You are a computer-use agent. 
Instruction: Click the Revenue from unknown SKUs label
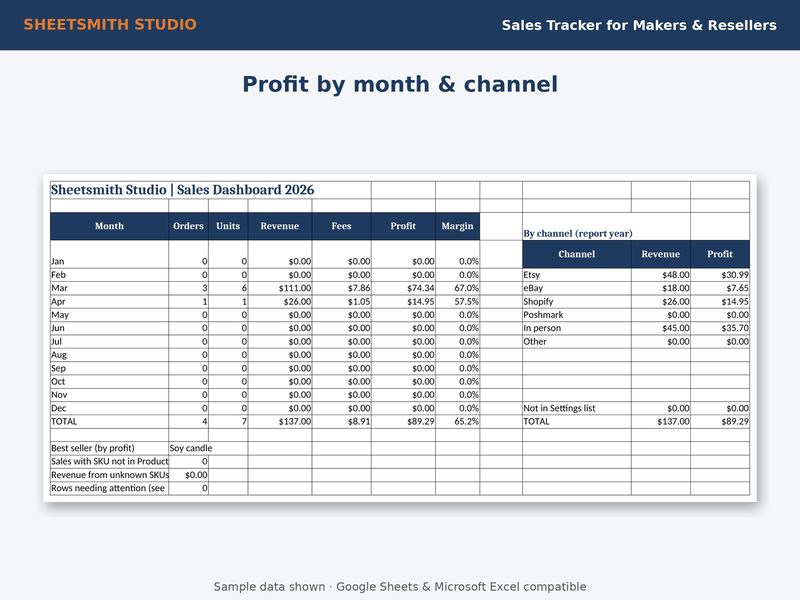(x=110, y=474)
